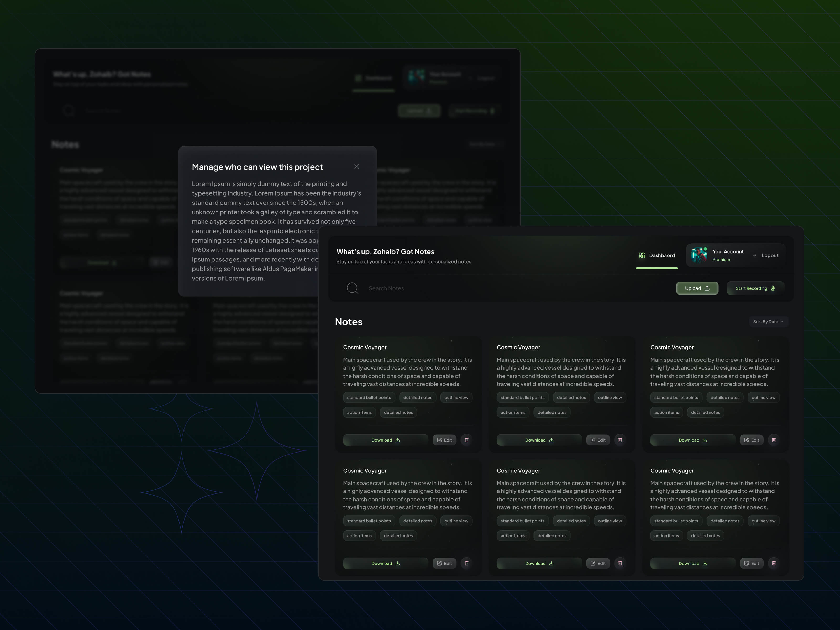
Task: Click the upload arrow icon in Upload button
Action: (707, 288)
